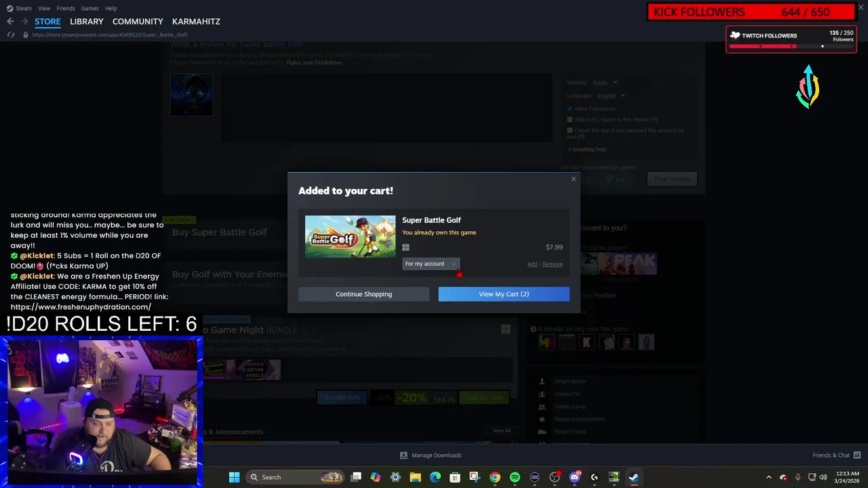The image size is (868, 488).
Task: Click the taskbar Search box
Action: point(296,477)
